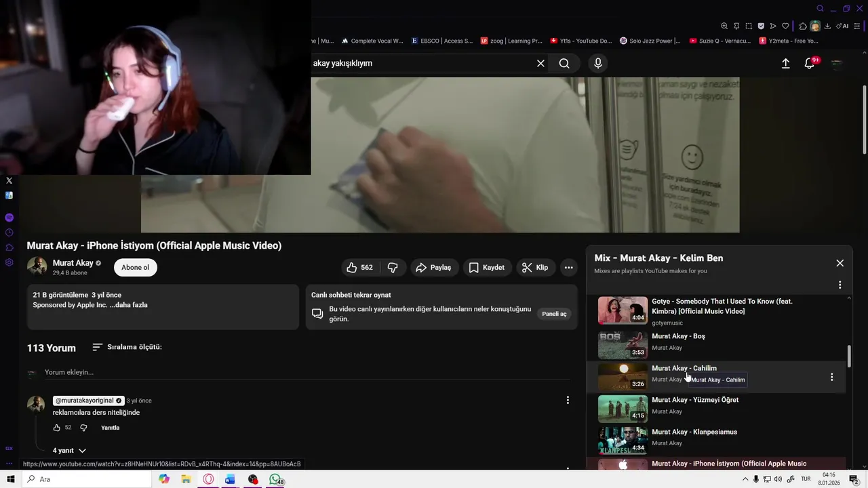The width and height of the screenshot is (868, 488).
Task: Expand description with ...daha fazla
Action: [128, 305]
